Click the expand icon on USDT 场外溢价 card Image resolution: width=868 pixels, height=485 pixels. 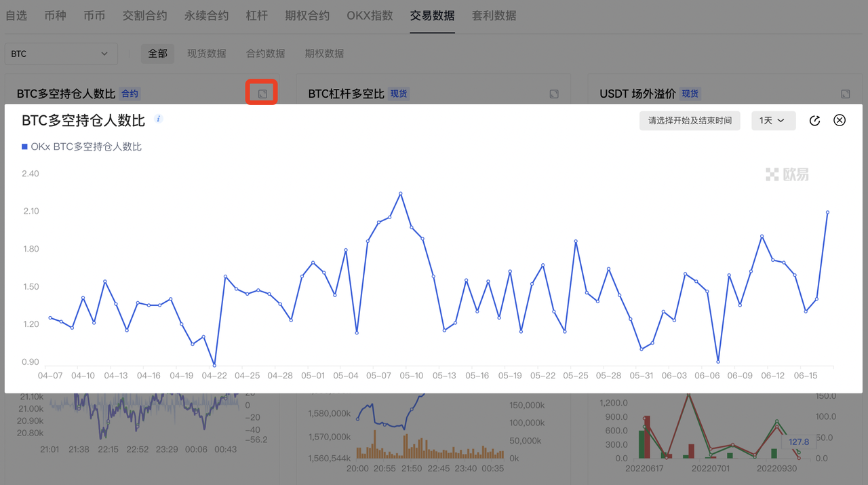pos(845,94)
